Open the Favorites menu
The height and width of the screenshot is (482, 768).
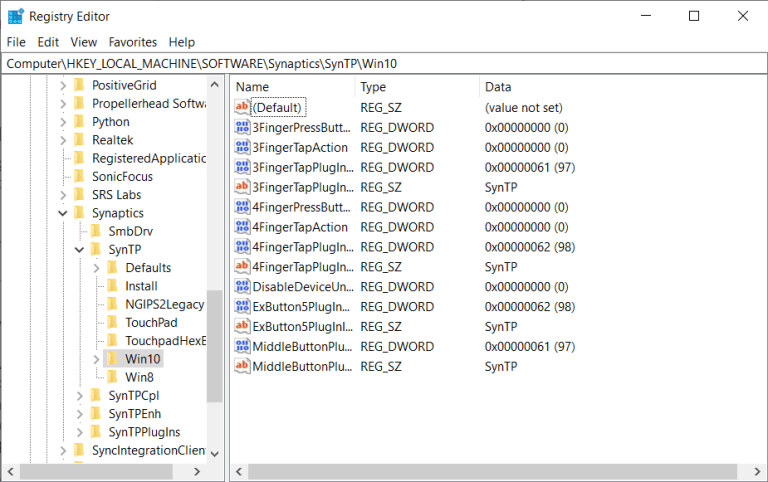click(133, 42)
